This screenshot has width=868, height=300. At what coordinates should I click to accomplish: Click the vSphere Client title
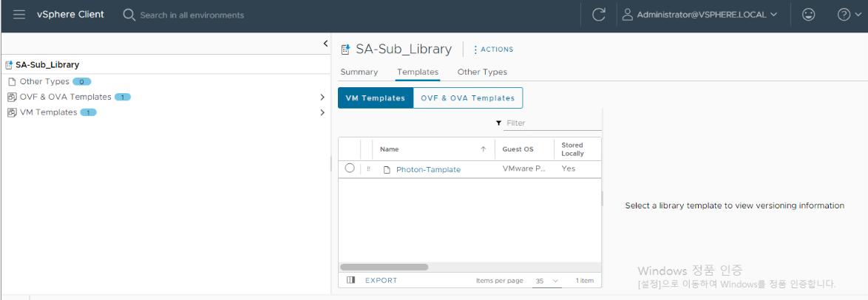tap(70, 15)
